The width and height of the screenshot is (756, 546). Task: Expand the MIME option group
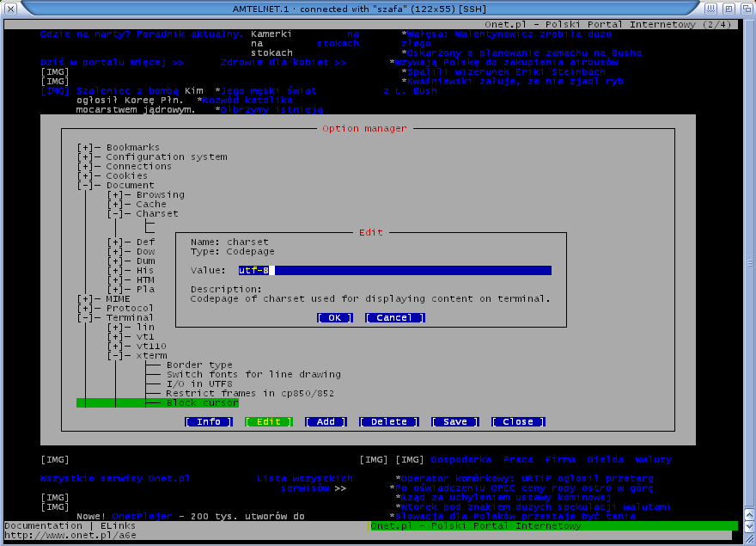[x=85, y=298]
